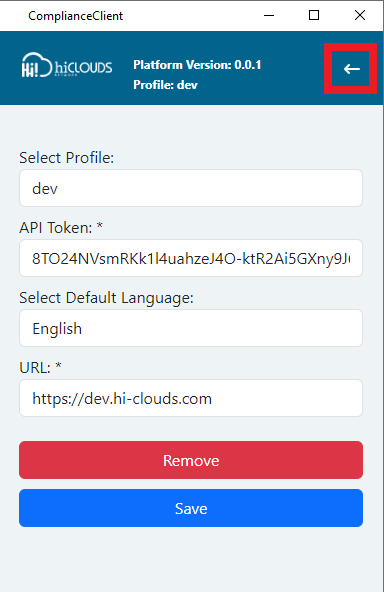The width and height of the screenshot is (384, 592).
Task: Expand the Default Language dropdown showing English
Action: 191,328
